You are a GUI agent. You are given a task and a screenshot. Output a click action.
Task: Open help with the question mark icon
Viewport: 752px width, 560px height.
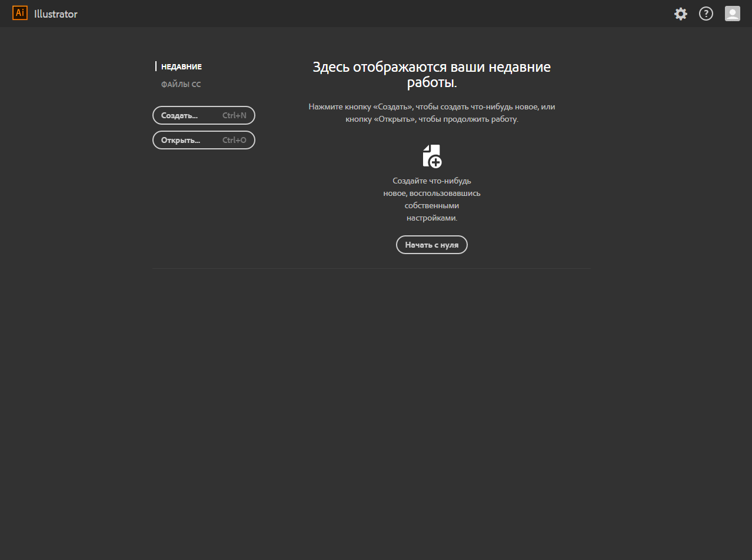coord(706,14)
